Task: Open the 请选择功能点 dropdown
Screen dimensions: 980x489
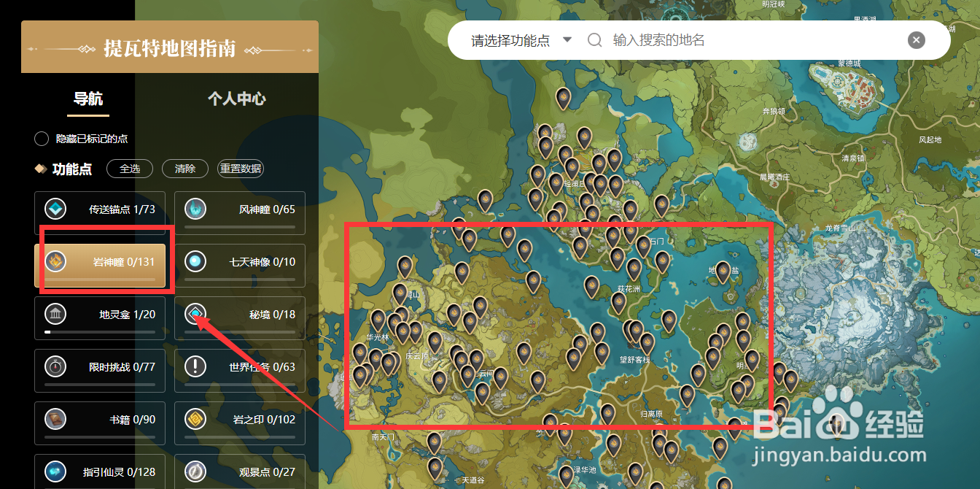Action: click(521, 40)
